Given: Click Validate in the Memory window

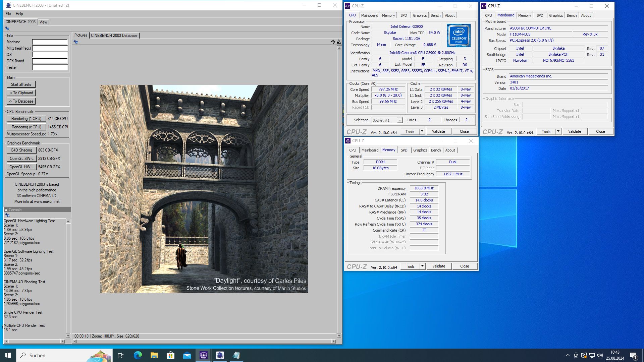Looking at the screenshot, I should tap(439, 266).
